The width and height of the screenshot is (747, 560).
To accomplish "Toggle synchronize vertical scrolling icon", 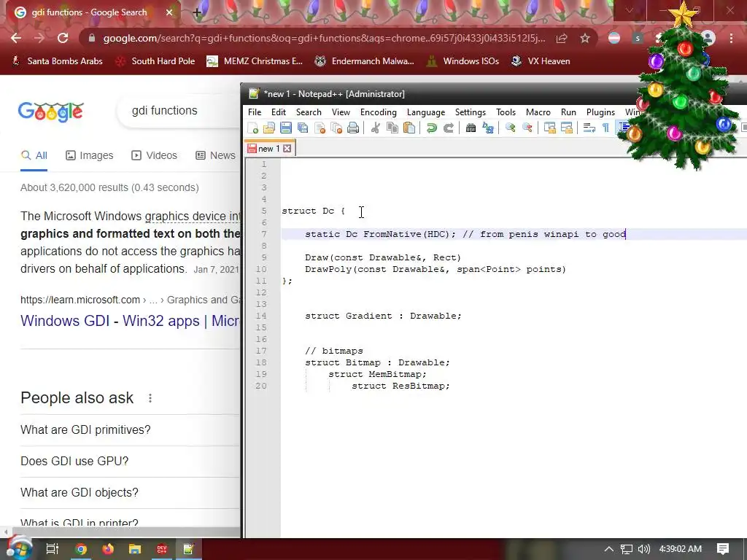I will [550, 128].
